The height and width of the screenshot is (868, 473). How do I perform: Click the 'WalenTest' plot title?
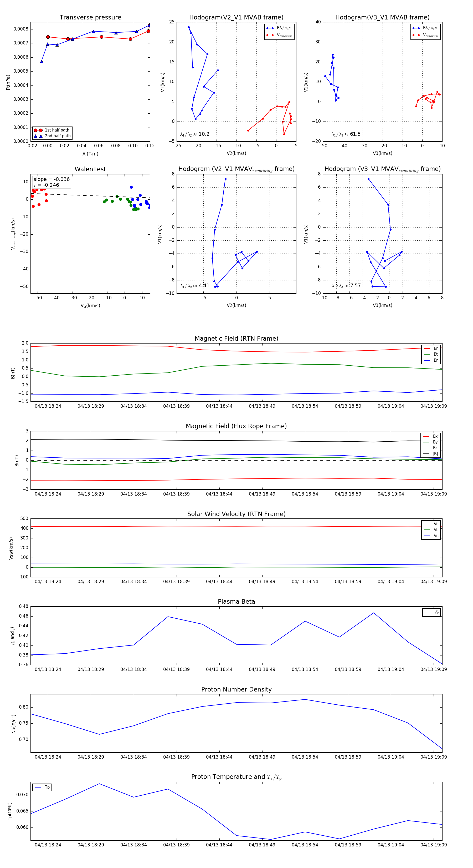click(90, 169)
